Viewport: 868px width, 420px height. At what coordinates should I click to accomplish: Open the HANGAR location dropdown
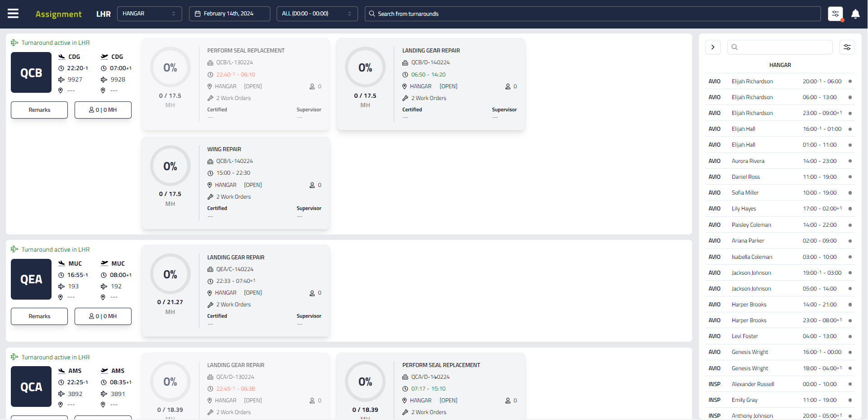pos(149,14)
